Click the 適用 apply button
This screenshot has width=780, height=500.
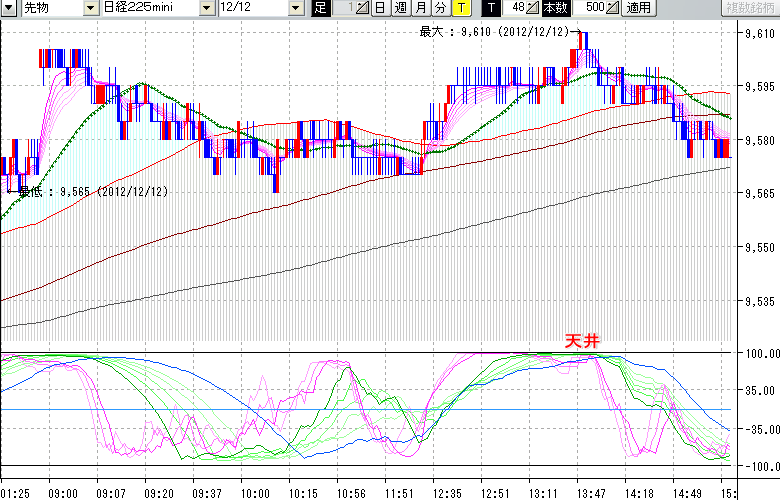(x=638, y=8)
